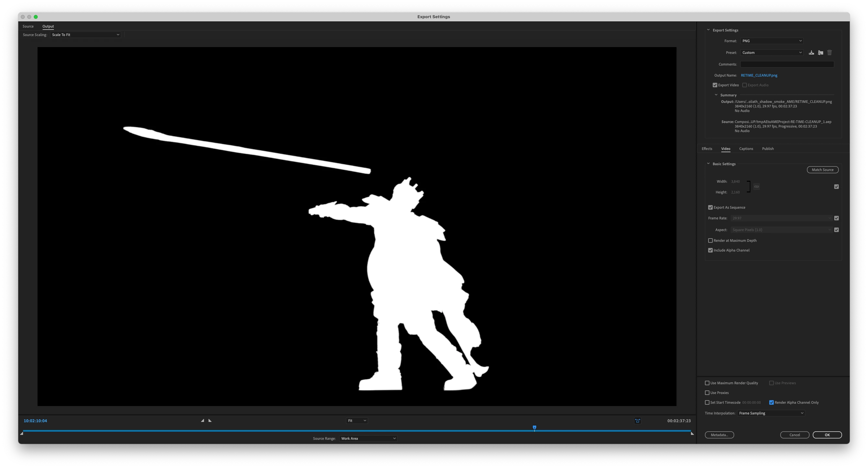The height and width of the screenshot is (468, 868).
Task: Click the width-height link constraint icon
Action: [x=757, y=187]
